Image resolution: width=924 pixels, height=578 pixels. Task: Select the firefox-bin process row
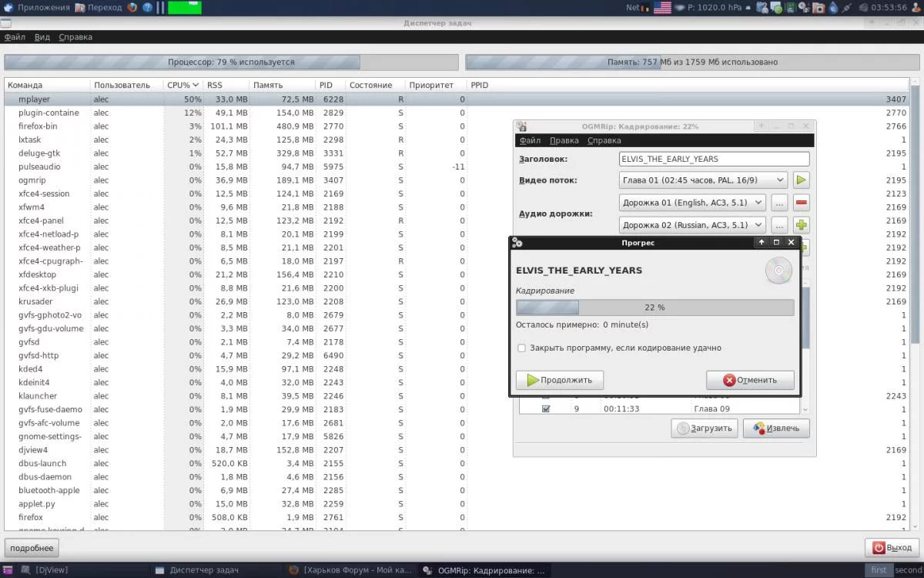[x=457, y=126]
